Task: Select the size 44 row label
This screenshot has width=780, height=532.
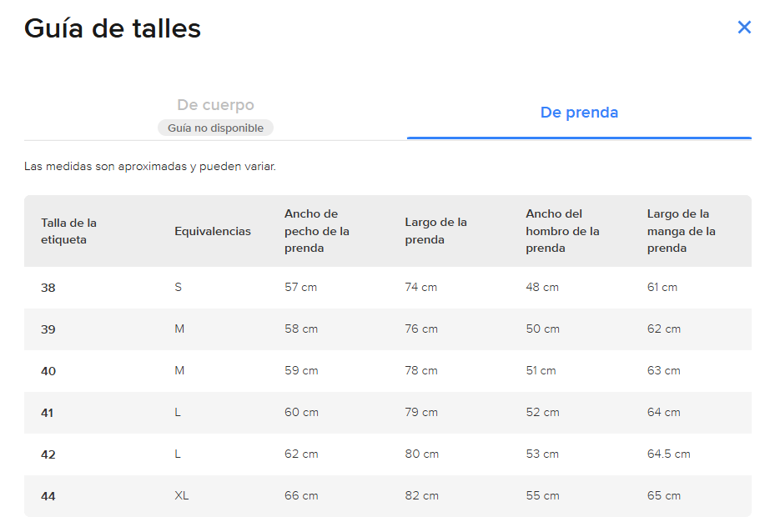Action: point(48,497)
